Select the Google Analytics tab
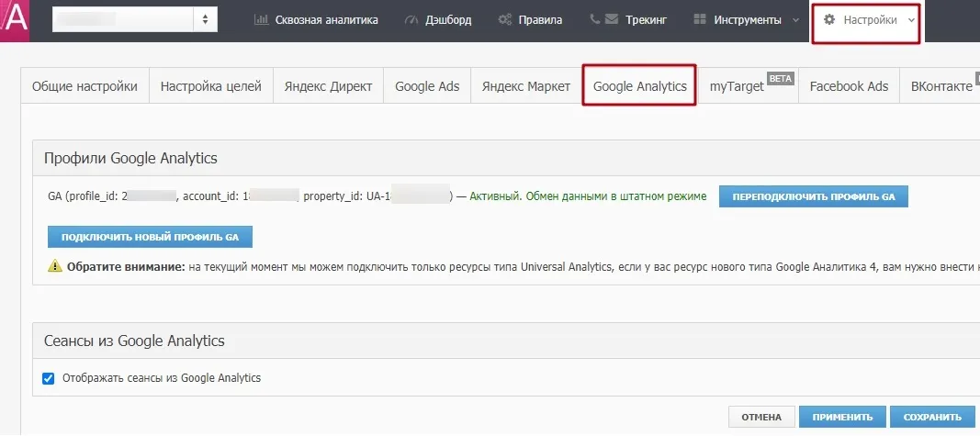Viewport: 980px width, 436px height. 639,86
